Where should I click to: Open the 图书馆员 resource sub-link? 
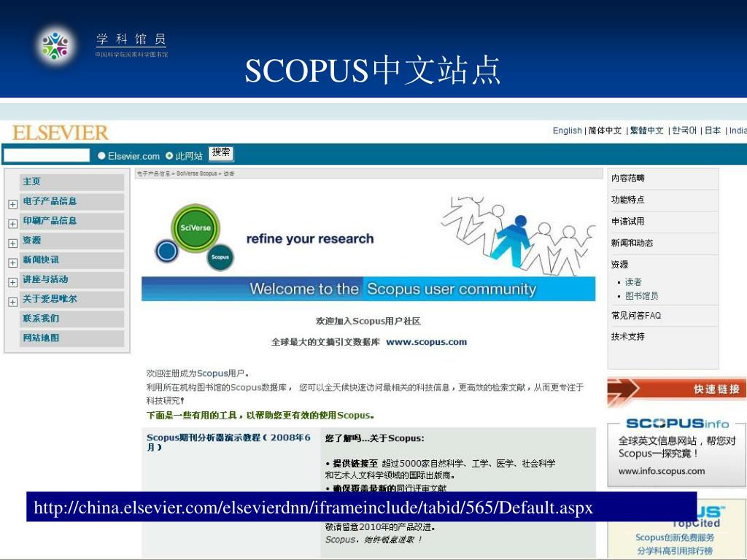tap(642, 296)
